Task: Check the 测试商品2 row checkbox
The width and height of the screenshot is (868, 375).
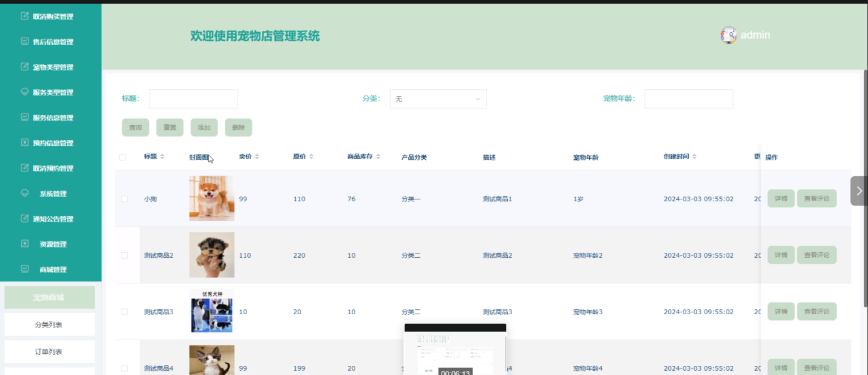Action: coord(125,255)
